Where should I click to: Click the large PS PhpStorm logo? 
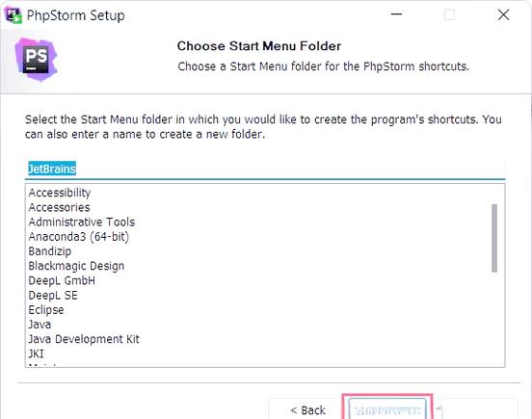[x=36, y=60]
